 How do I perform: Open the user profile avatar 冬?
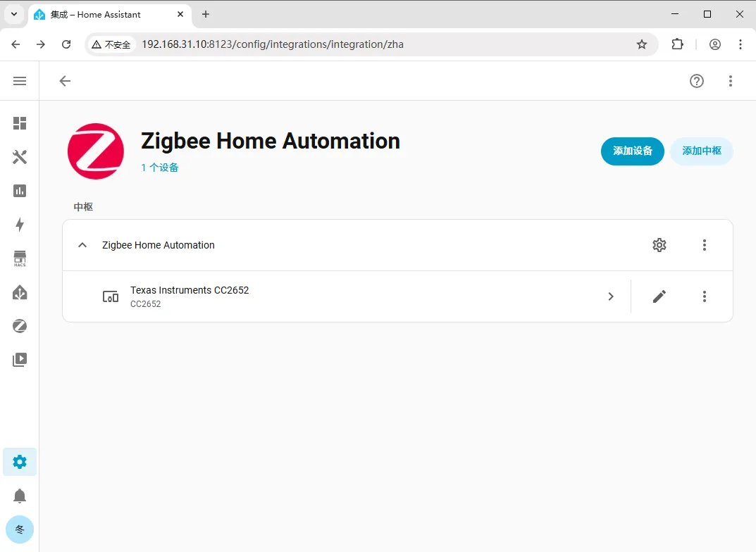pos(20,529)
